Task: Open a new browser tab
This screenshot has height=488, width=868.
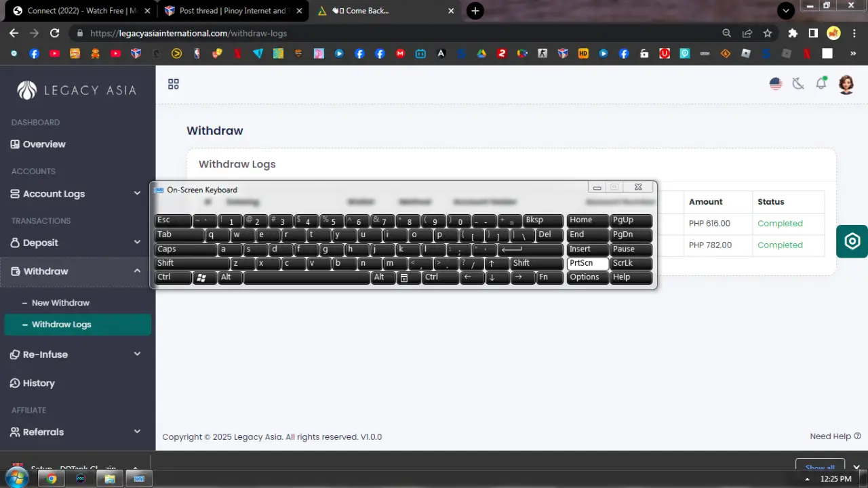Action: (475, 11)
